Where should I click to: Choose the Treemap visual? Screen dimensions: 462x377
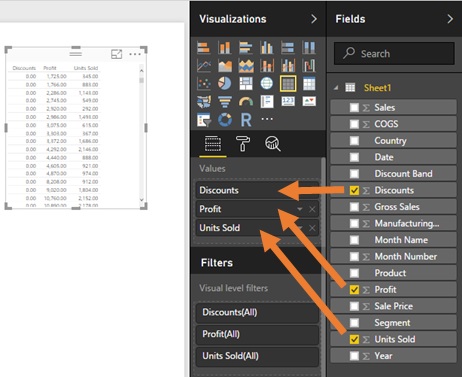tap(246, 83)
